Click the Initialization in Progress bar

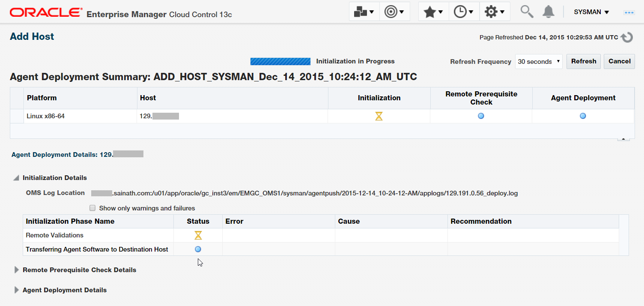point(280,61)
